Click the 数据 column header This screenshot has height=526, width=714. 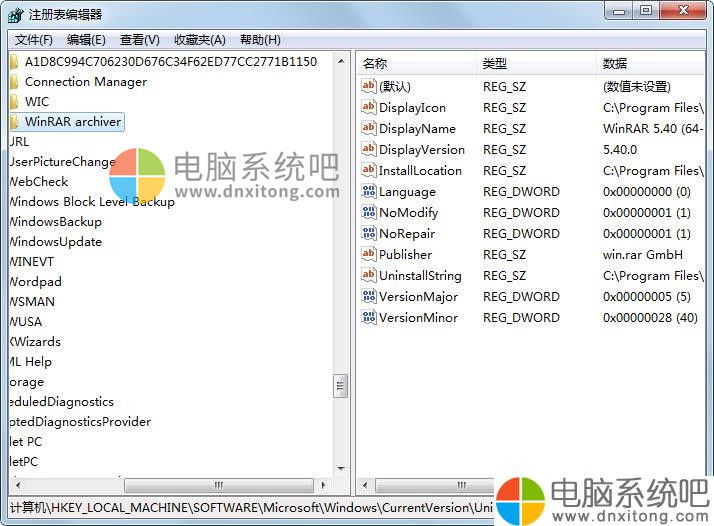(x=650, y=63)
